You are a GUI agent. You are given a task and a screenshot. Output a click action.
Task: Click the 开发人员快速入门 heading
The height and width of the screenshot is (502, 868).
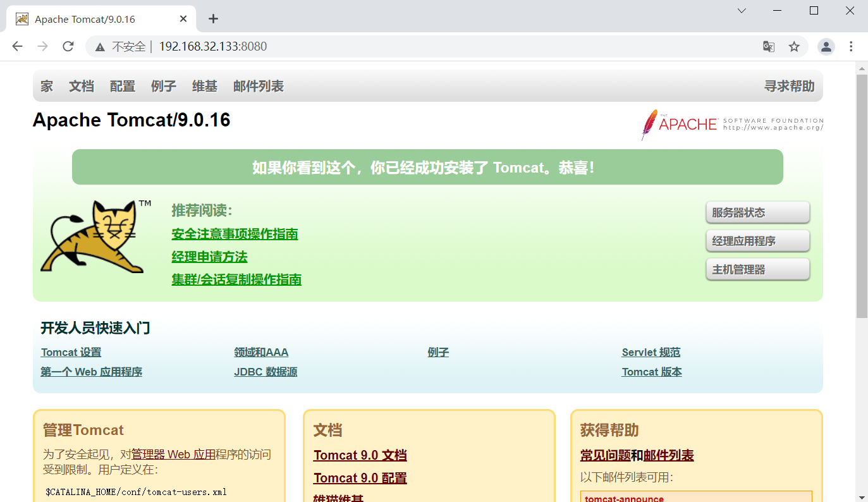pyautogui.click(x=95, y=328)
